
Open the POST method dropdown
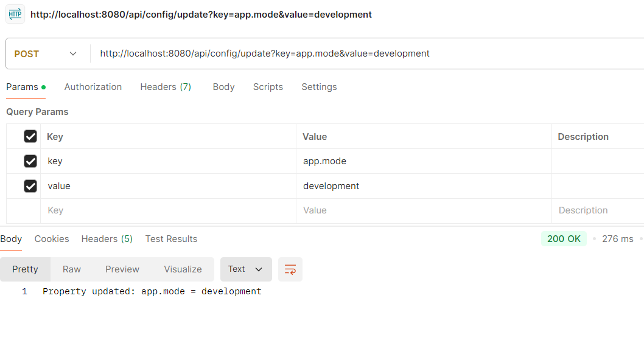(x=46, y=54)
